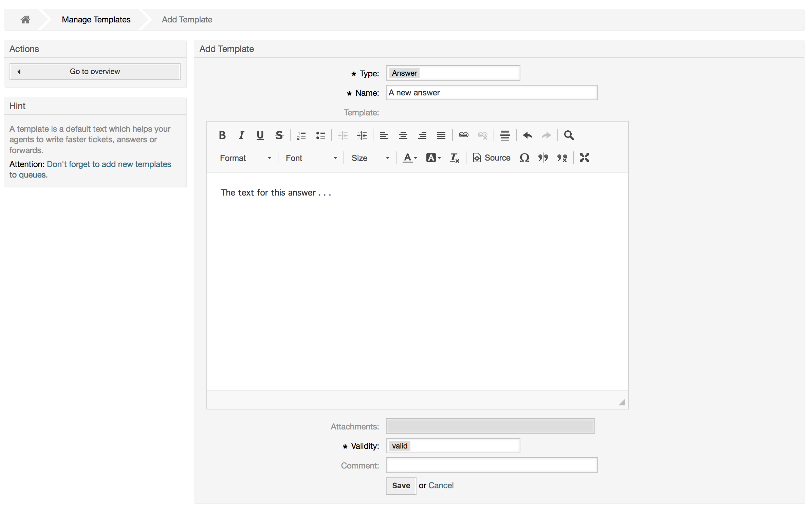
Task: Click the Fullscreen/expand editor icon
Action: pyautogui.click(x=585, y=158)
